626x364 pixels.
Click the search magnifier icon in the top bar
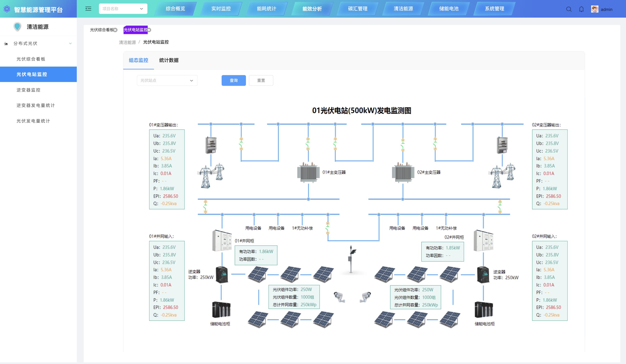click(x=569, y=9)
